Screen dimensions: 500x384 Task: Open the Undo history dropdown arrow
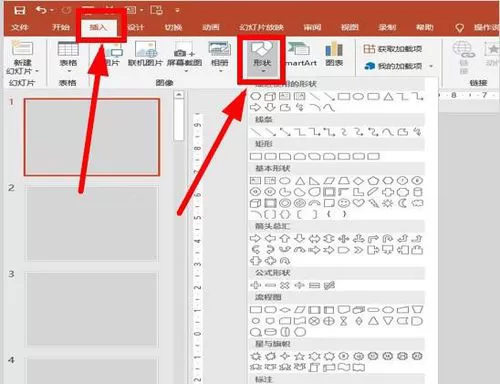(52, 11)
